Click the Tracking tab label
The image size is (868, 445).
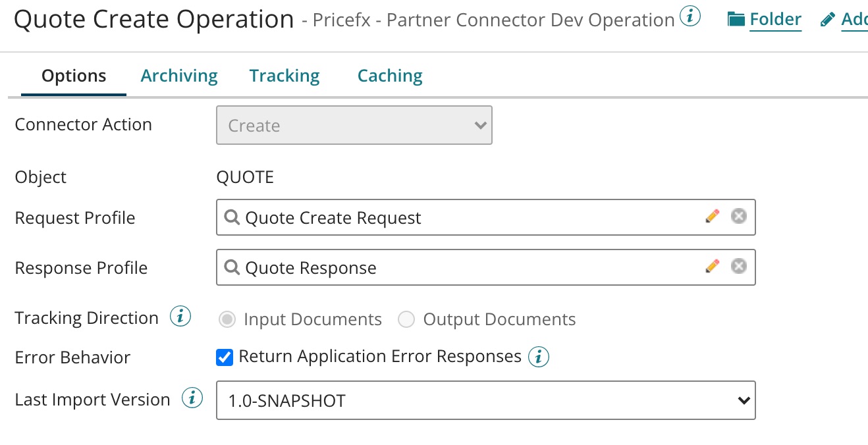pos(284,75)
